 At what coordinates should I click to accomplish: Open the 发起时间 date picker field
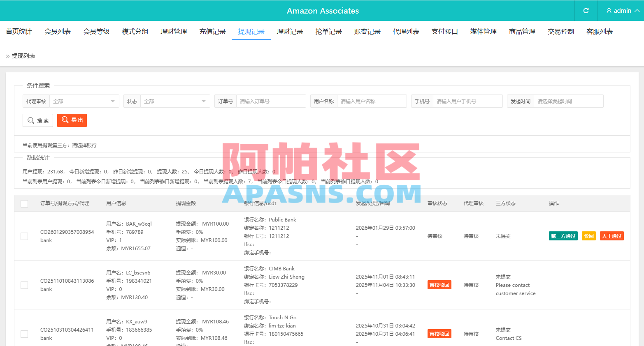568,101
